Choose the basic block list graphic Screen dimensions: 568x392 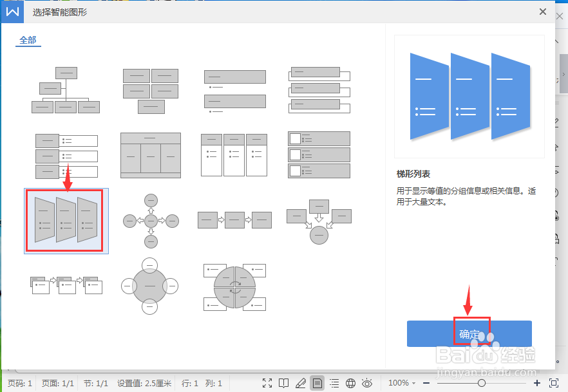(151, 91)
